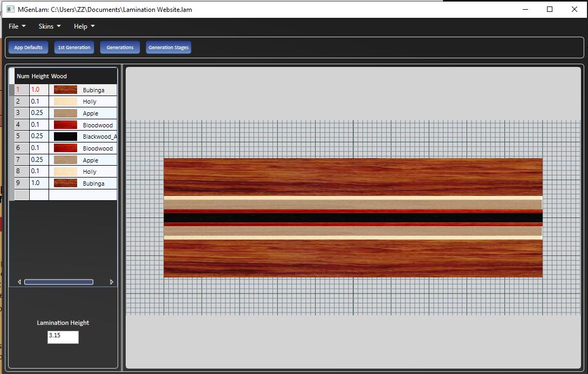This screenshot has width=588, height=374.
Task: Click the MGenLam app icon in title bar
Action: [x=10, y=9]
